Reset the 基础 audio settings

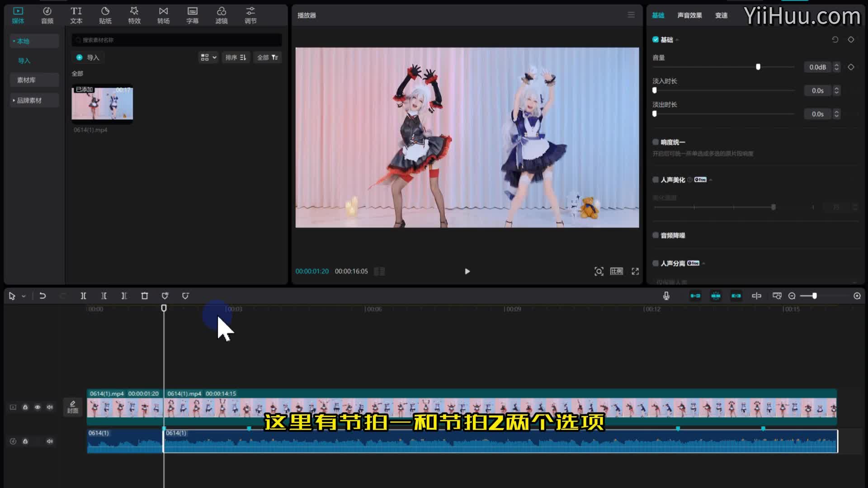coord(835,40)
